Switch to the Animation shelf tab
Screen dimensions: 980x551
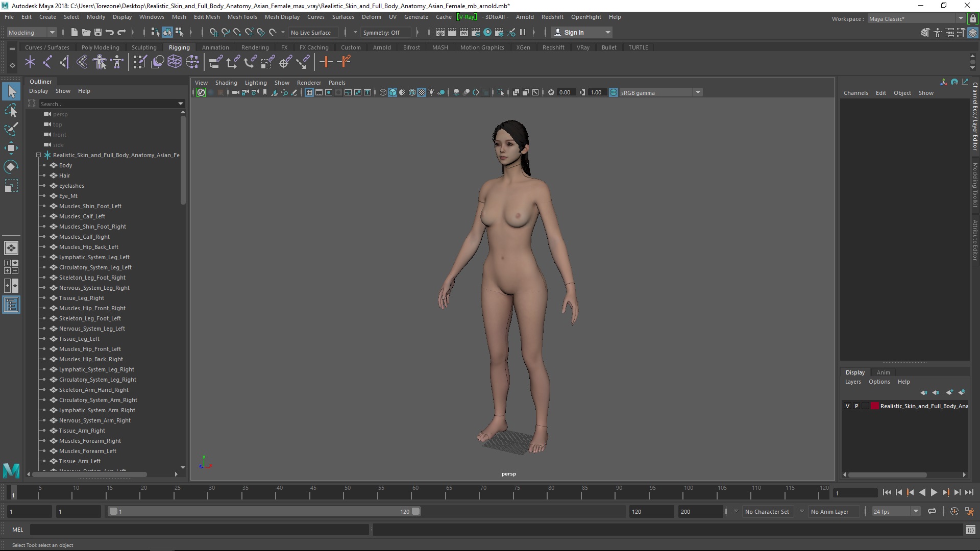pyautogui.click(x=215, y=47)
